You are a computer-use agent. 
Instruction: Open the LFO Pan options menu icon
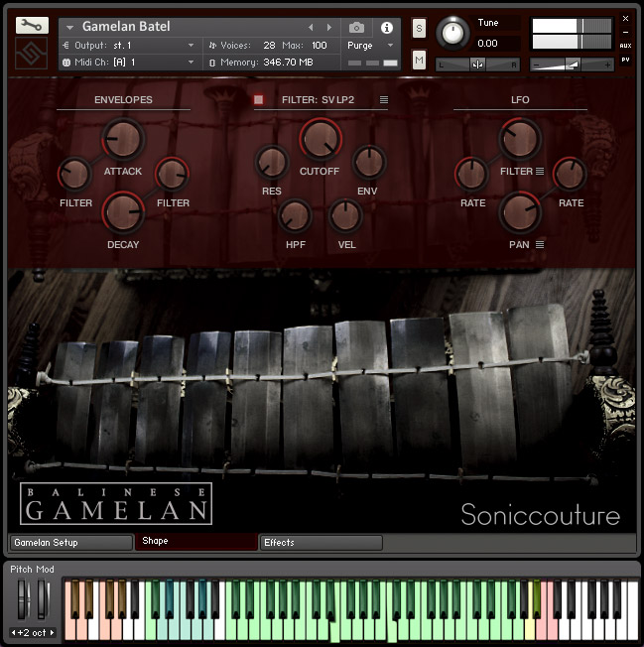coord(541,244)
